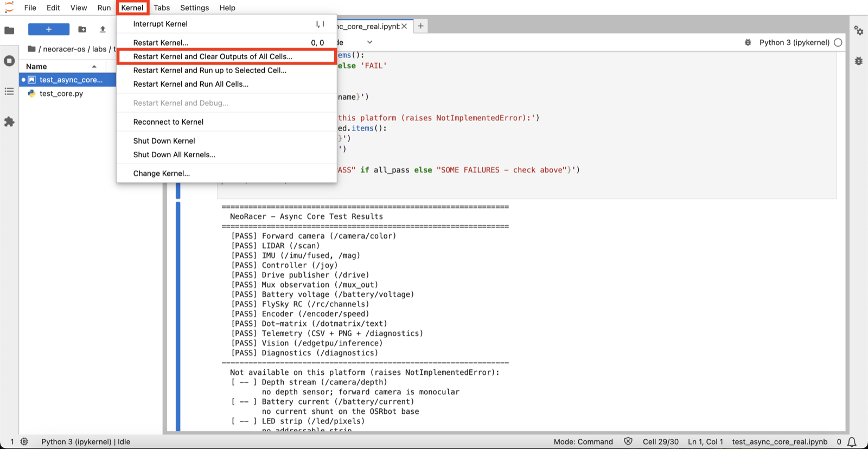Image resolution: width=868 pixels, height=449 pixels.
Task: Close the test_async_core_real.ipynb tab
Action: click(404, 26)
